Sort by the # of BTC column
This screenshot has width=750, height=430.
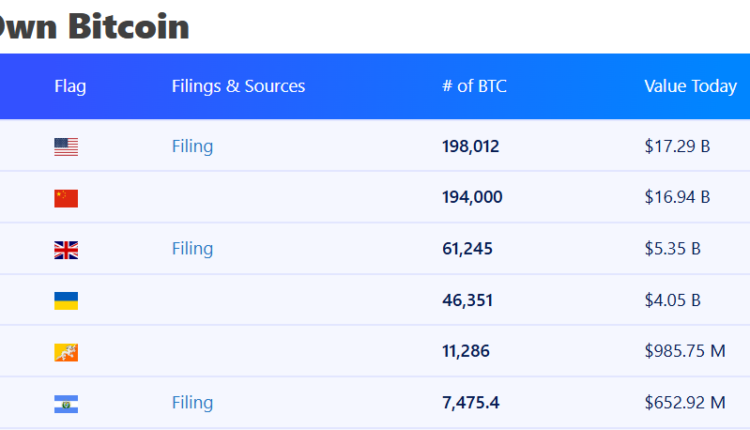pyautogui.click(x=474, y=86)
